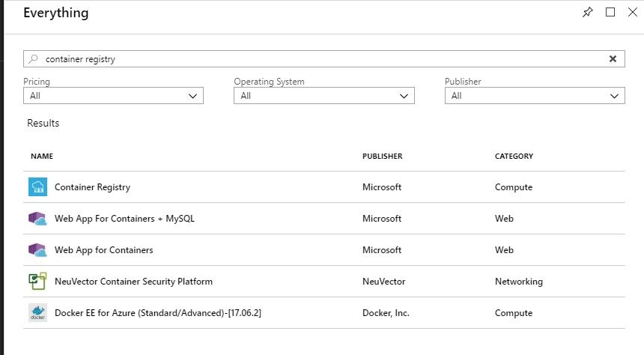Sort by NAME column header
The width and height of the screenshot is (644, 355).
click(x=42, y=156)
